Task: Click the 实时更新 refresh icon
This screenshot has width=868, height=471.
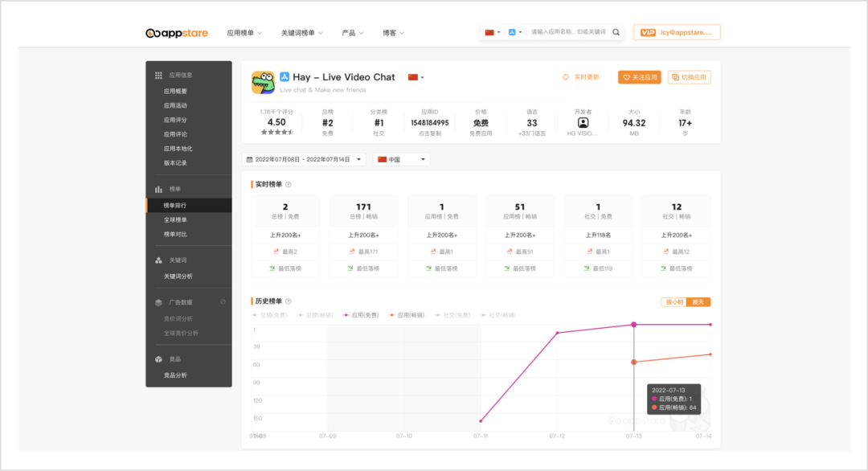Action: (x=566, y=77)
